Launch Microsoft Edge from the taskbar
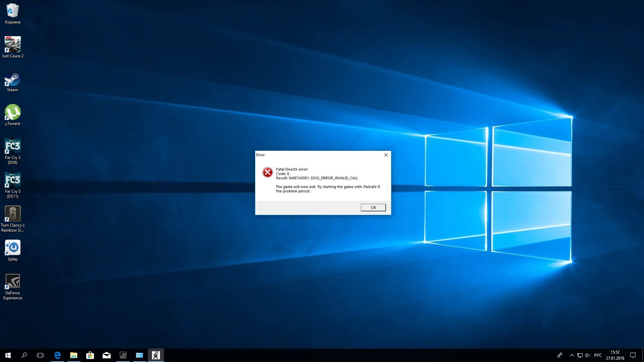The height and width of the screenshot is (362, 644). click(x=57, y=355)
